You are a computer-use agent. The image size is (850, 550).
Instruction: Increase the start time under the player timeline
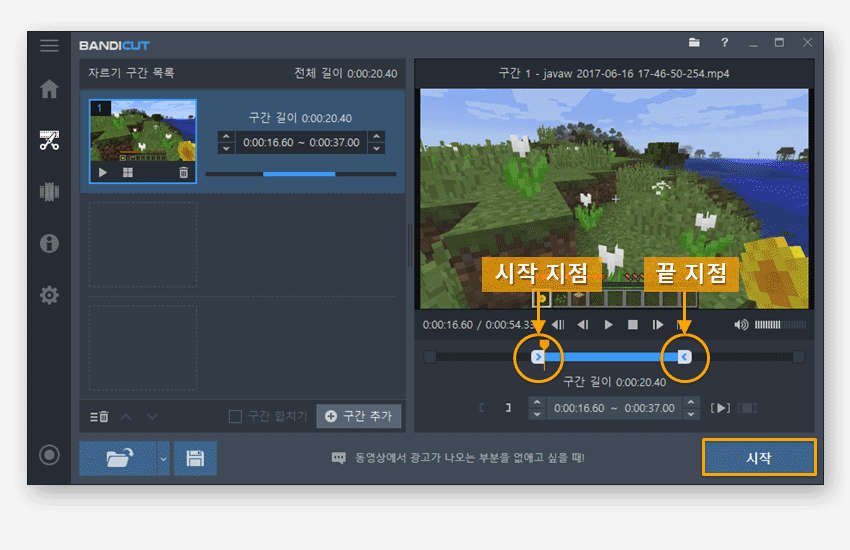tap(537, 402)
